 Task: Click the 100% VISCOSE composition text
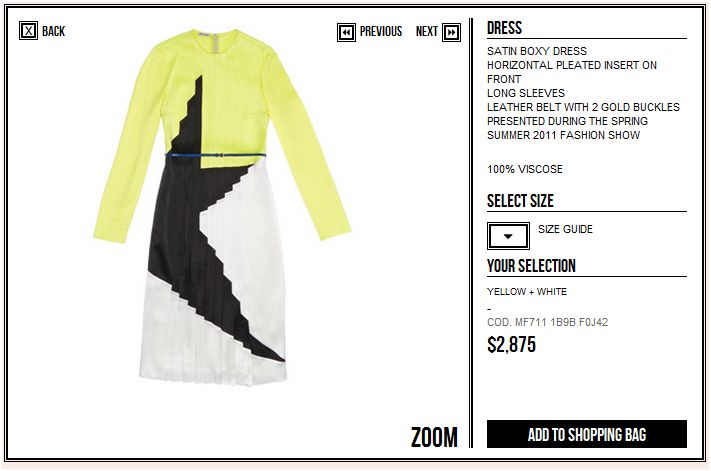click(x=525, y=169)
